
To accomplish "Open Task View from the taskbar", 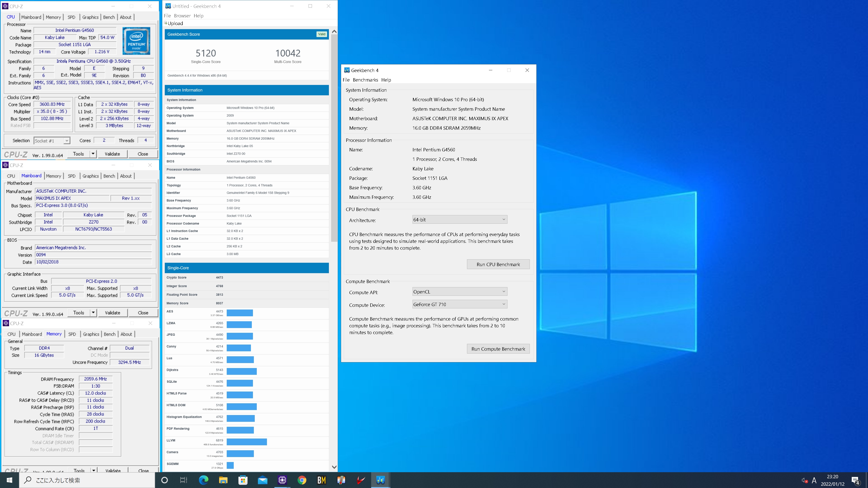I will tap(184, 480).
